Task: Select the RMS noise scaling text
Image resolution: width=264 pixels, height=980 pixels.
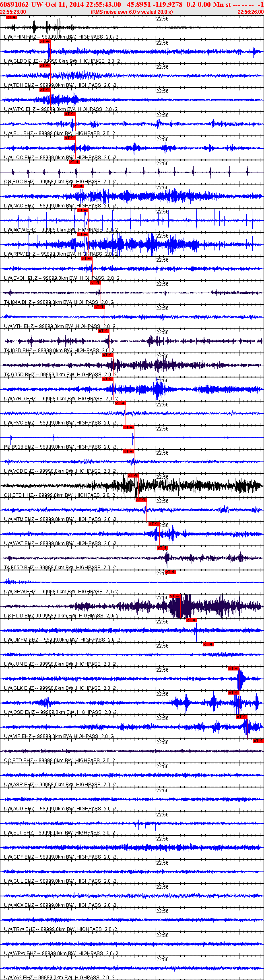Action: 132,12
